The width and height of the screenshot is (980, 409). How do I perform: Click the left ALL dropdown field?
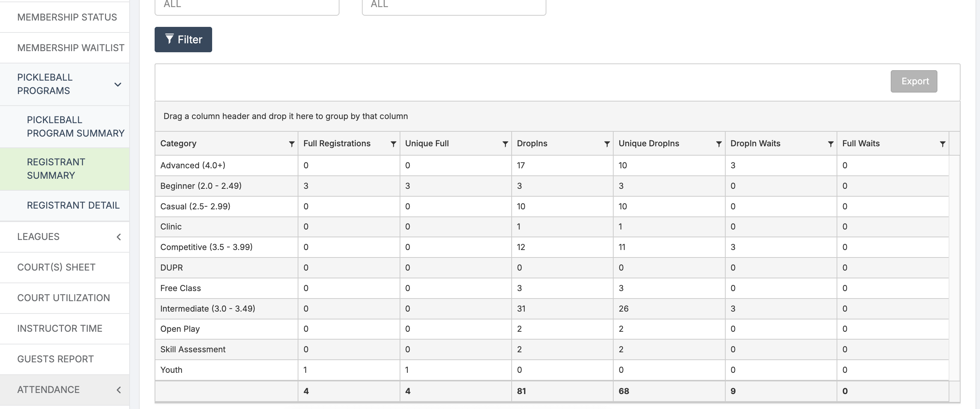point(246,5)
